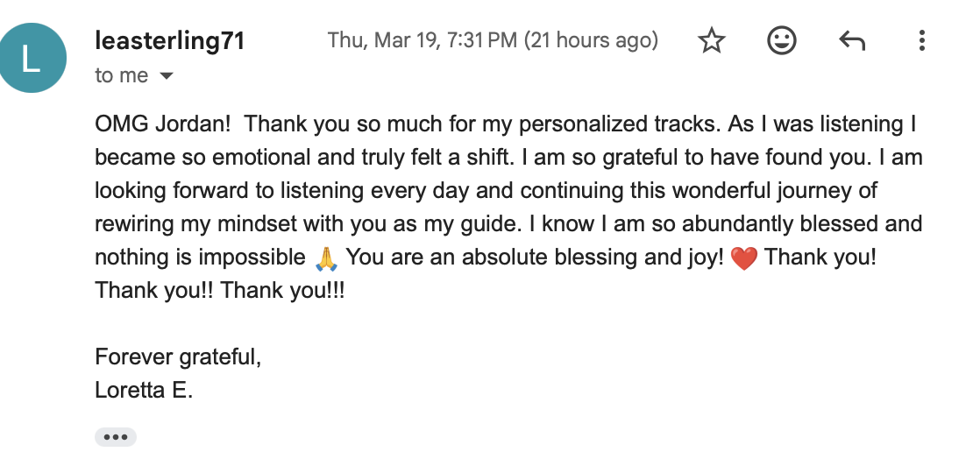This screenshot has height=473, width=980.
Task: Click the "to me" recipient text
Action: pyautogui.click(x=121, y=76)
